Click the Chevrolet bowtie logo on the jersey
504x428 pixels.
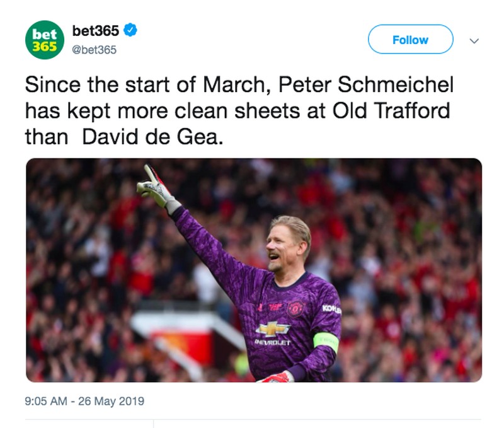coord(272,328)
